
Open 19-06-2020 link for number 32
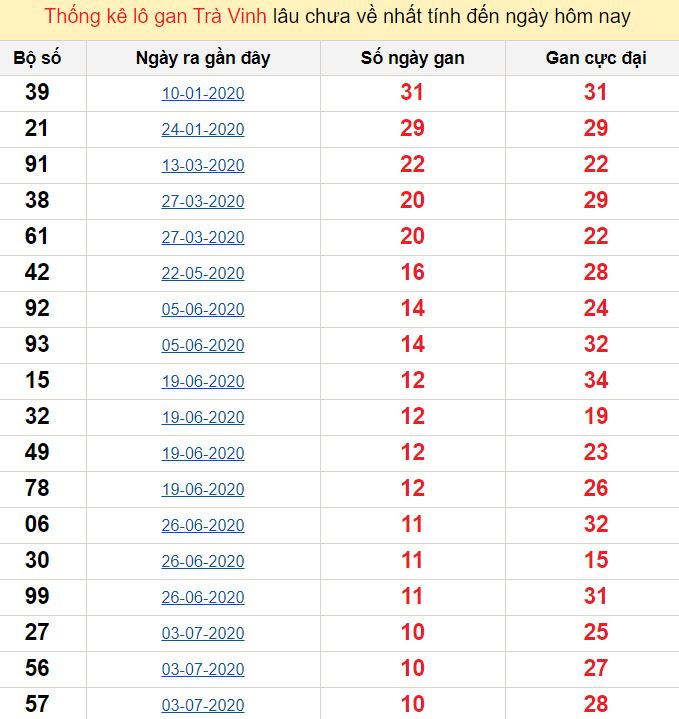203,417
